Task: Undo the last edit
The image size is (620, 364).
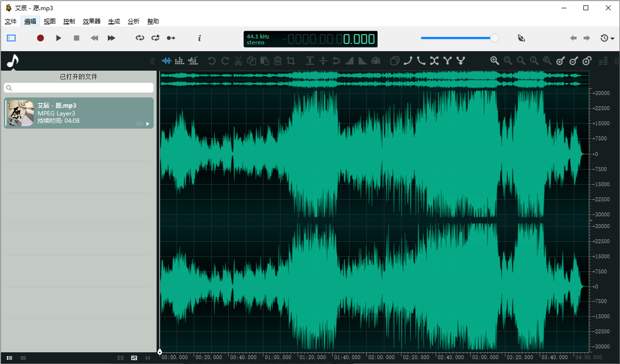Action: [x=211, y=60]
